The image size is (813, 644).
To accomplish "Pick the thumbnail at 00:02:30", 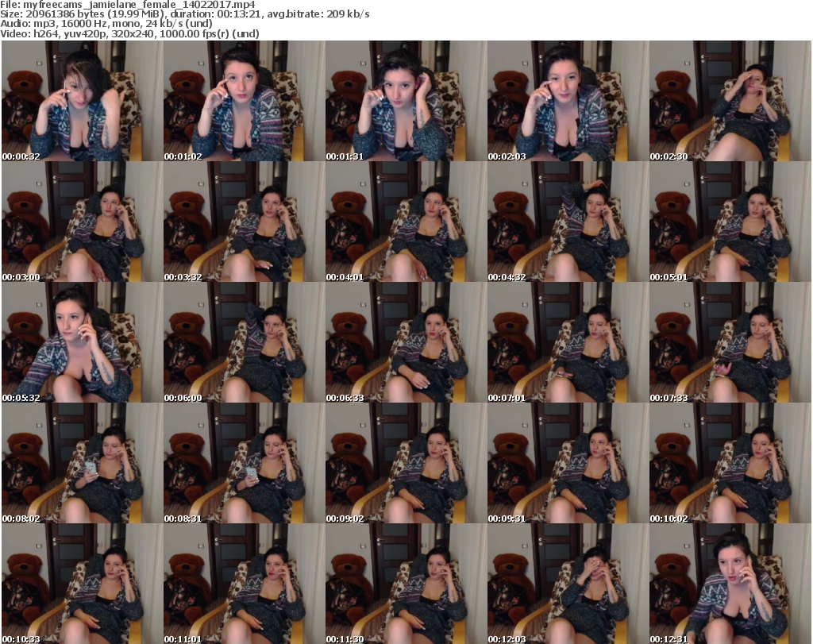I will (730, 101).
